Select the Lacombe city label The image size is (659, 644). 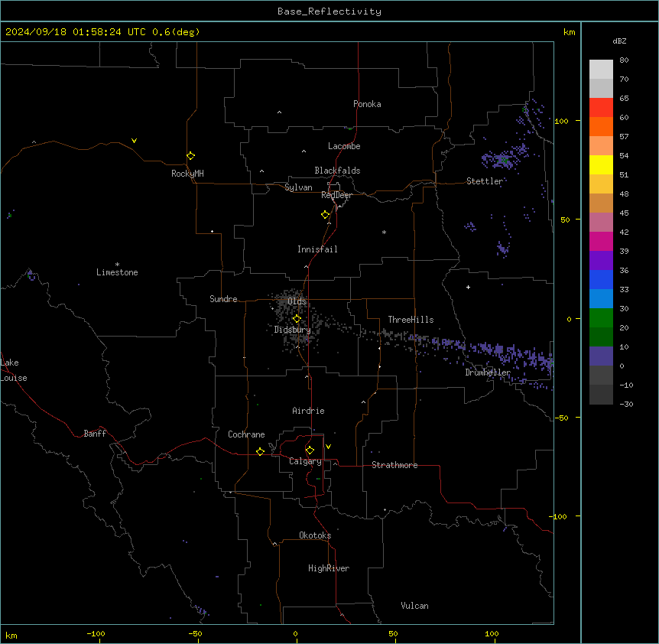[x=344, y=146]
